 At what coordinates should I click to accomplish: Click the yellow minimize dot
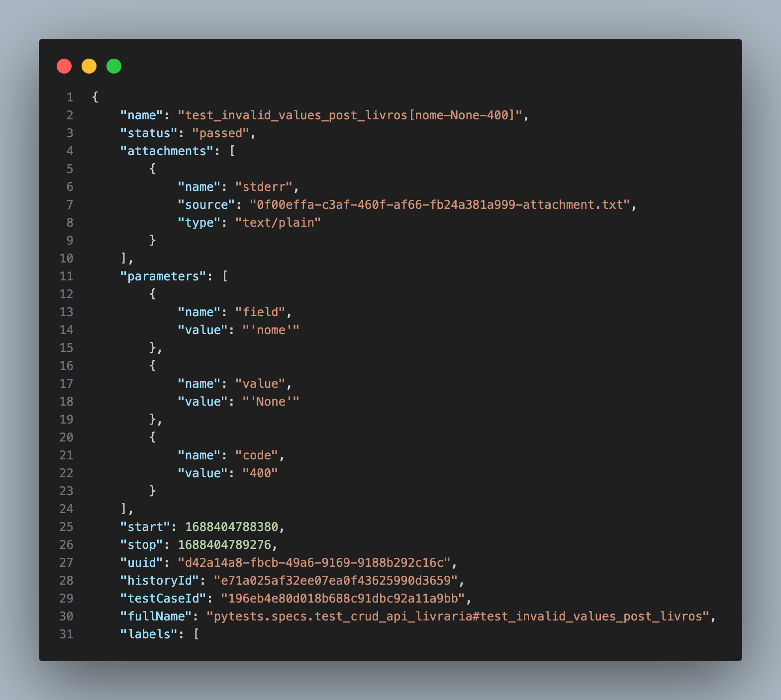tap(89, 66)
